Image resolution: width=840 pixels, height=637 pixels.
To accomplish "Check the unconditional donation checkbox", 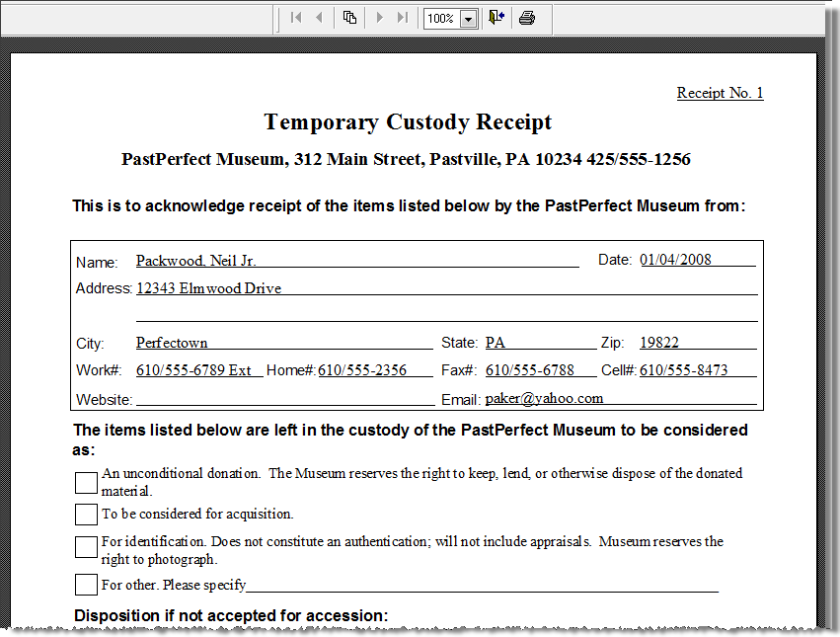I will tap(86, 483).
